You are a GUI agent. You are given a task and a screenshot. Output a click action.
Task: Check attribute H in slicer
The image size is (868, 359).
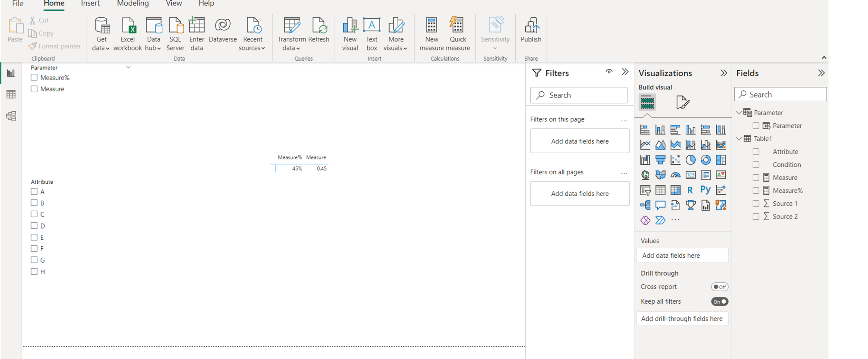[34, 271]
